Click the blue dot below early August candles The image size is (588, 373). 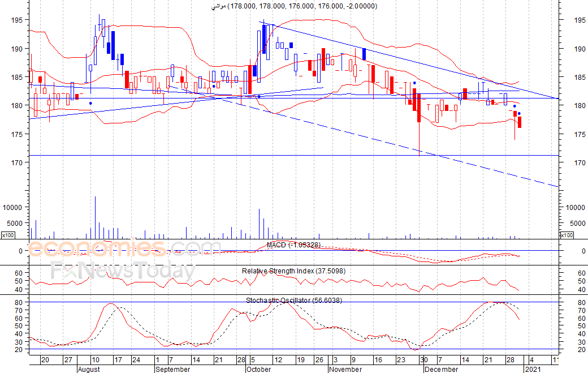click(91, 103)
